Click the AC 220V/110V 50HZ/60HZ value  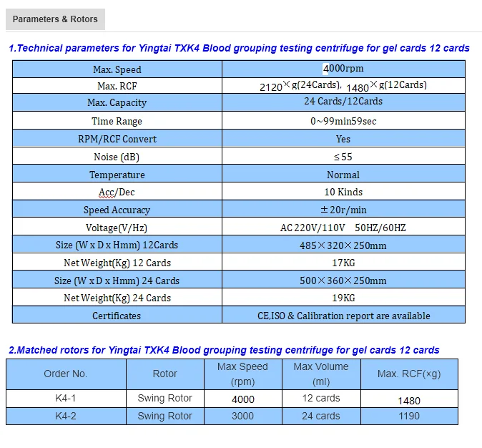(343, 228)
